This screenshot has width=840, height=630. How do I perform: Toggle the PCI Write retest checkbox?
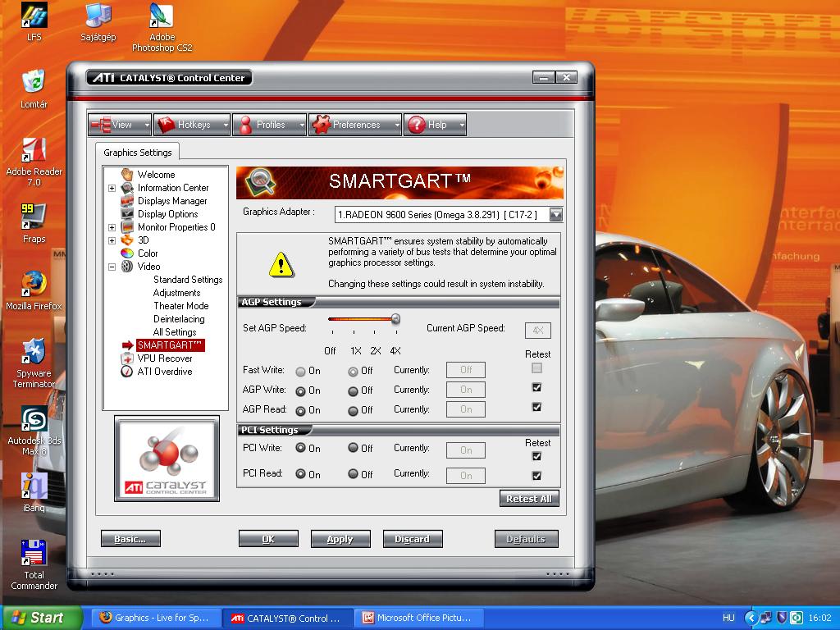[536, 456]
